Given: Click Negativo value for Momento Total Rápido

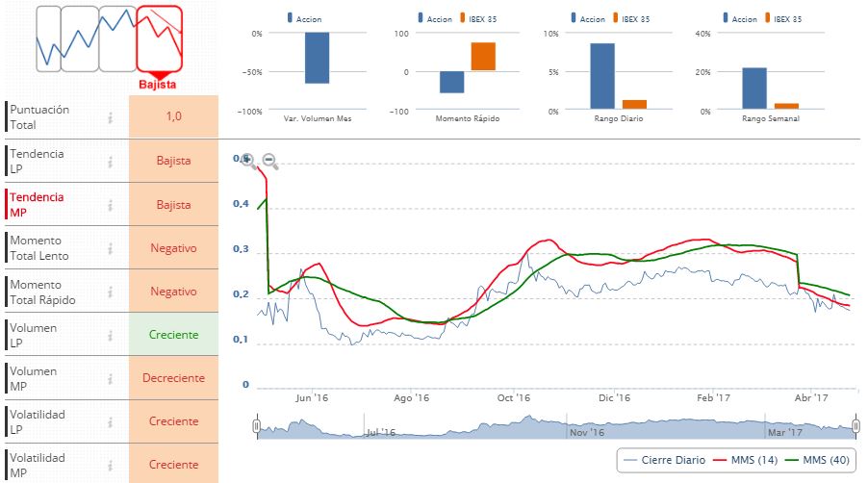Looking at the screenshot, I should pos(174,291).
